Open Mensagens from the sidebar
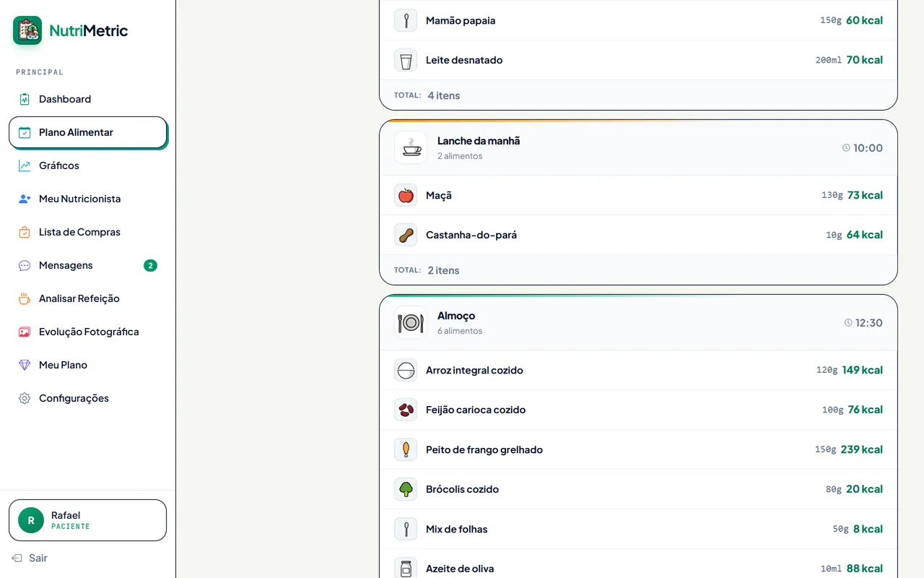Image resolution: width=924 pixels, height=578 pixels. pyautogui.click(x=88, y=265)
